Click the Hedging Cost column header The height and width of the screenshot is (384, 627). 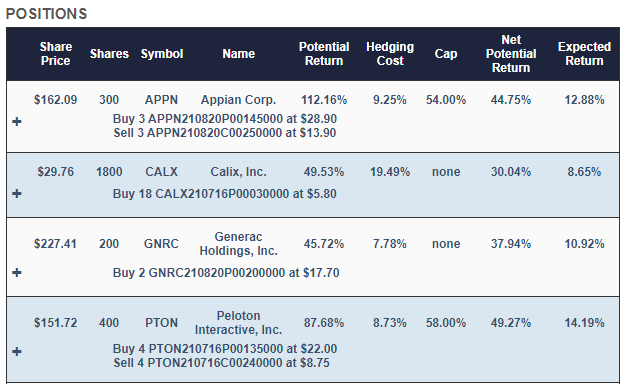coord(390,54)
